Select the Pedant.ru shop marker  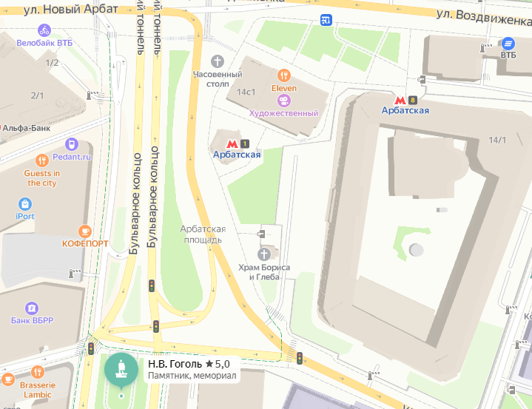[x=72, y=144]
